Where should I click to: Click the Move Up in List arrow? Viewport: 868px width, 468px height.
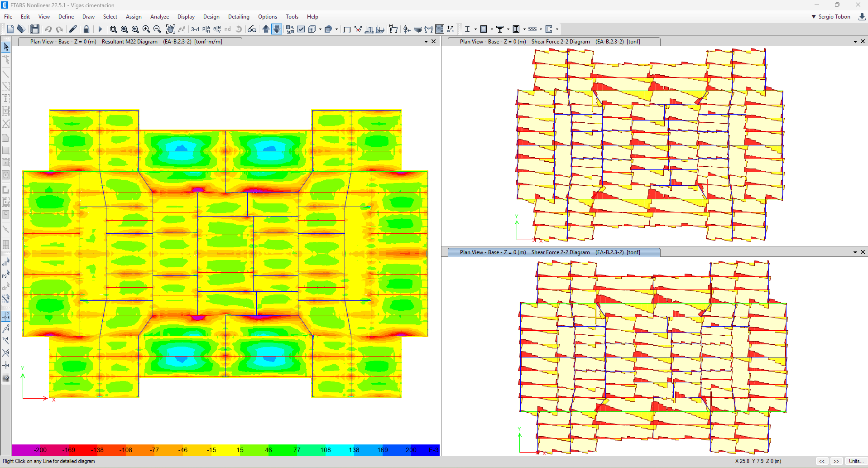click(266, 29)
